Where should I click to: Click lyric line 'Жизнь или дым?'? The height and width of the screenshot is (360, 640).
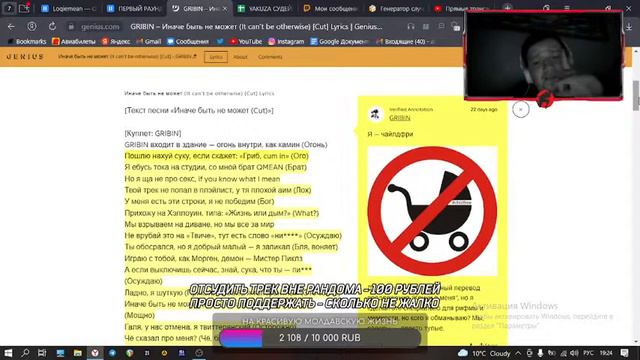[222, 213]
